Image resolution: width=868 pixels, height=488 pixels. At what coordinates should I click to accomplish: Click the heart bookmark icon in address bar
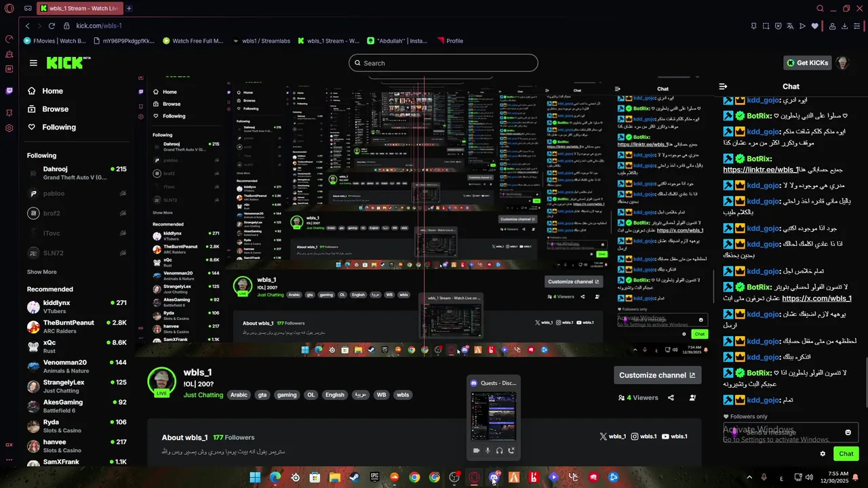[814, 26]
